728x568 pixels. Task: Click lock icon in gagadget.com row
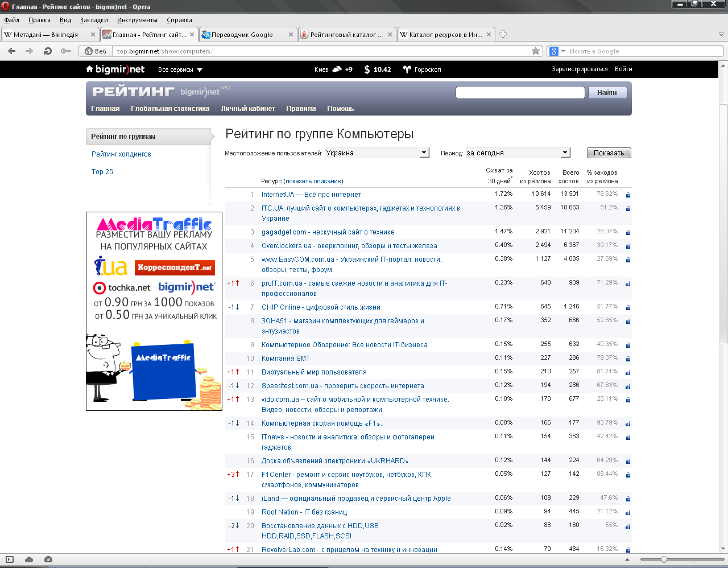(628, 232)
